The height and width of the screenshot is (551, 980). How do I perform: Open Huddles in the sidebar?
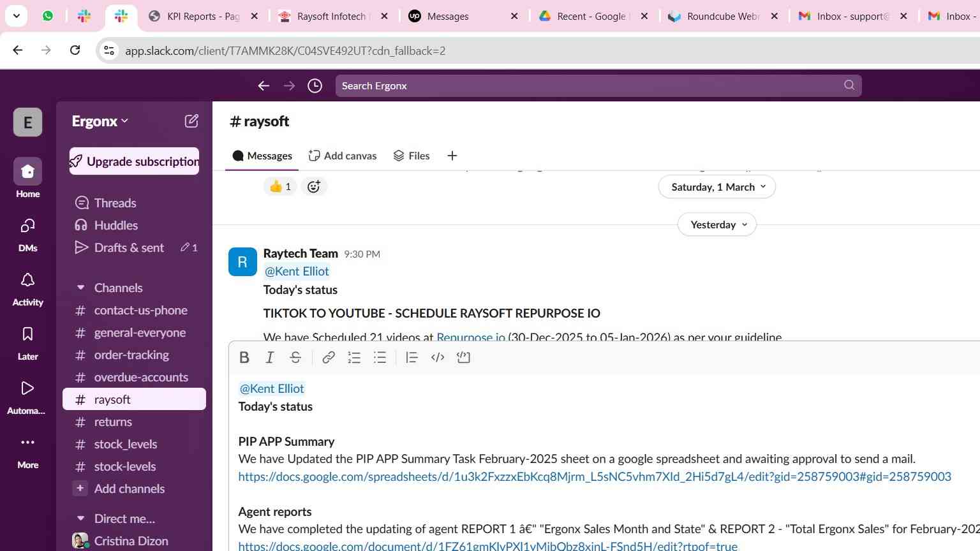[x=115, y=225]
